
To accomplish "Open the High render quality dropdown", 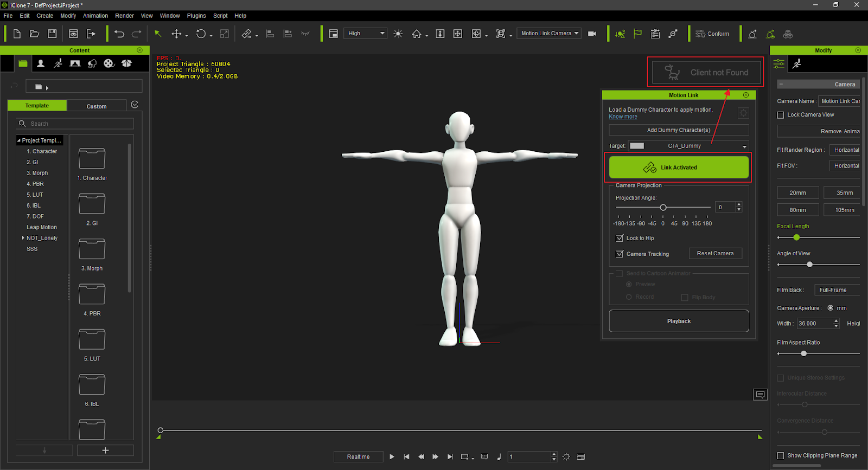I will (x=366, y=34).
